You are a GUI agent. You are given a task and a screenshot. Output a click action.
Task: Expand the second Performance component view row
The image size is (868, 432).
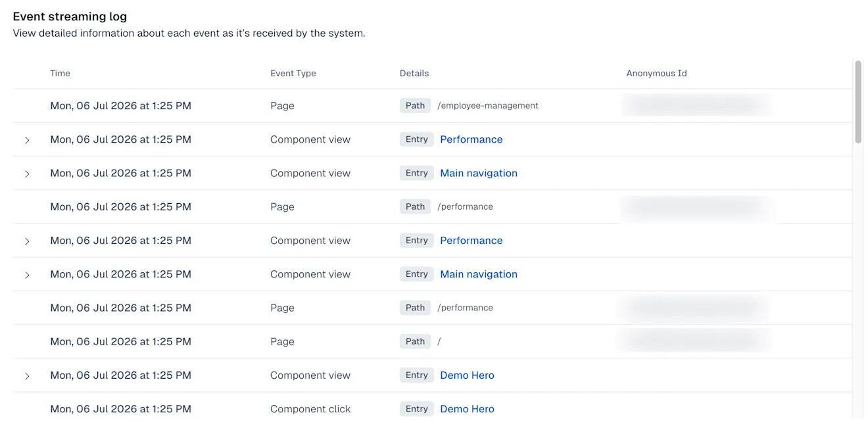tap(27, 241)
